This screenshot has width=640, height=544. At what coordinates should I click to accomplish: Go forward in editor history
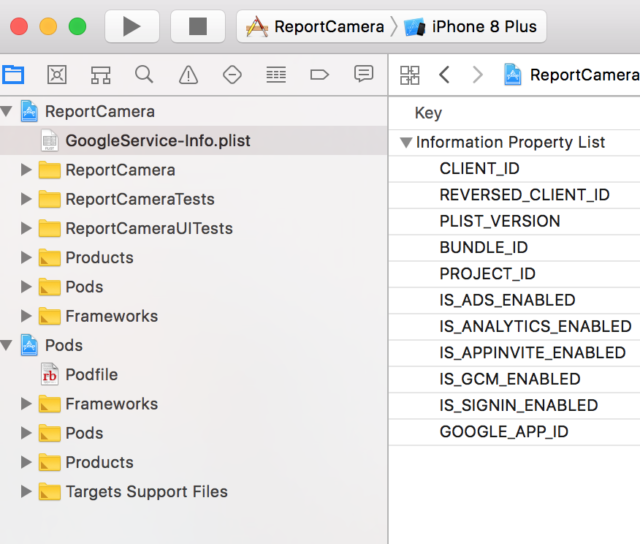[x=478, y=75]
